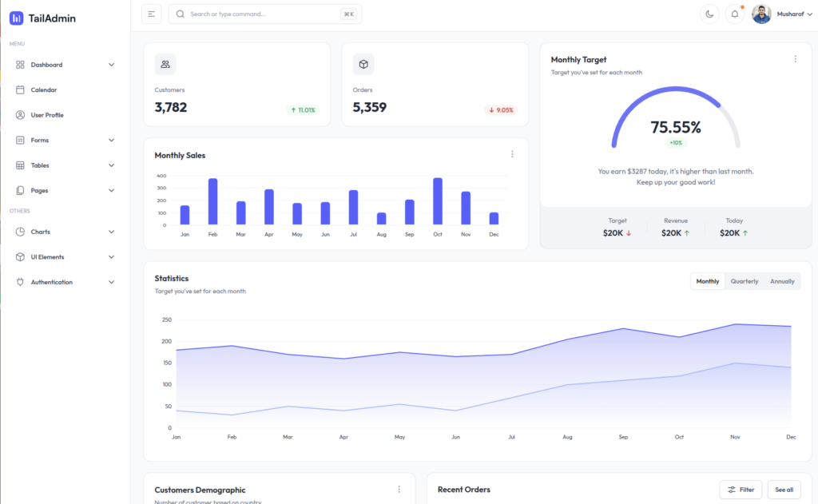Collapse sidebar with the hamburger menu icon
Viewport: 818px width, 504px height.
coord(151,14)
